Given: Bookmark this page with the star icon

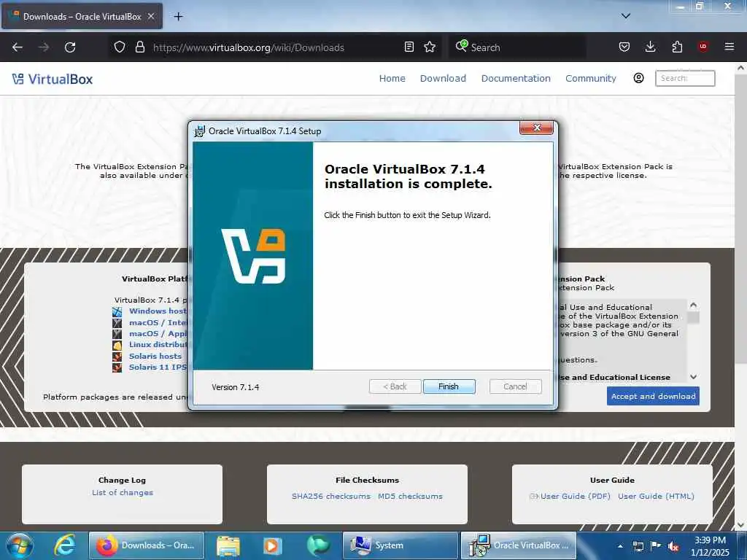Looking at the screenshot, I should [x=430, y=47].
